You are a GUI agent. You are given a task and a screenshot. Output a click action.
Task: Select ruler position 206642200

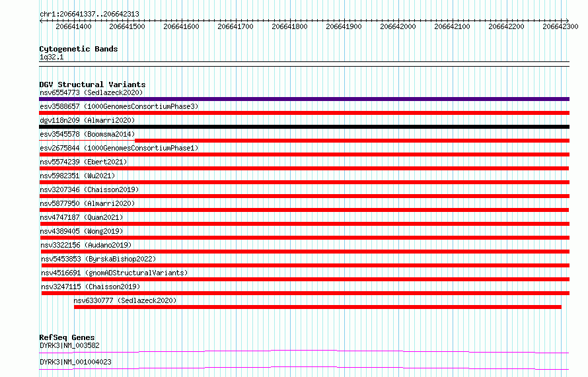[506, 26]
